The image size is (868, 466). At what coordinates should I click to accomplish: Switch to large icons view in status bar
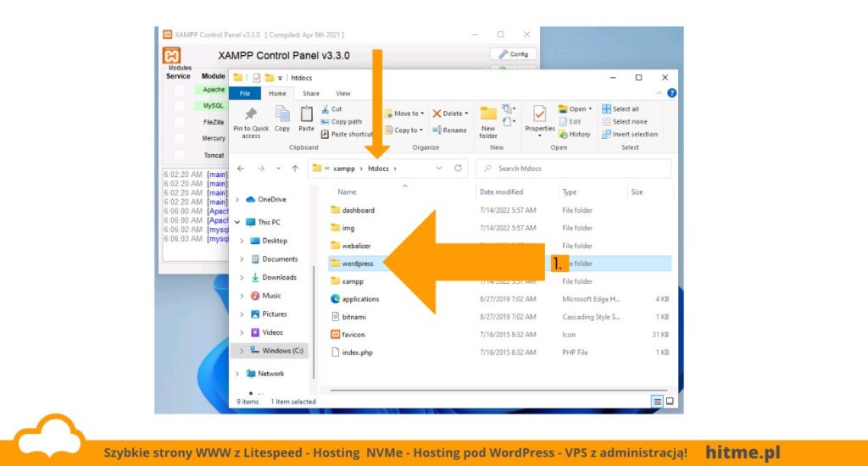[670, 402]
